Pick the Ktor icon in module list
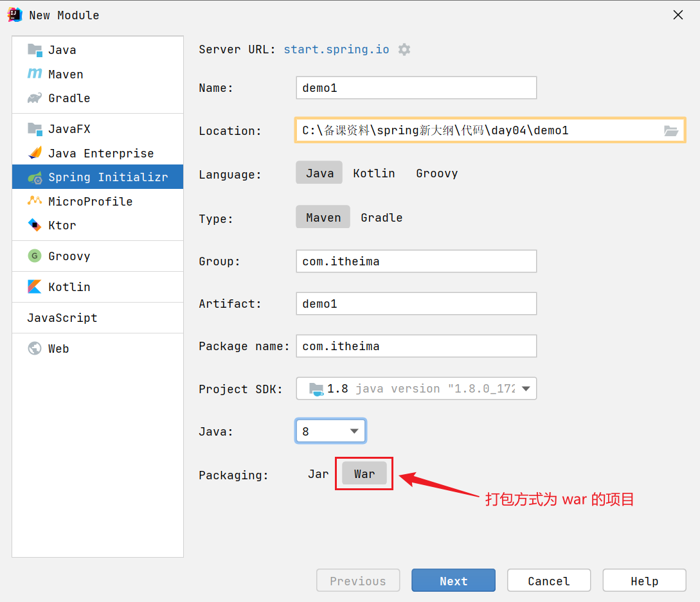Image resolution: width=700 pixels, height=602 pixels. [35, 225]
